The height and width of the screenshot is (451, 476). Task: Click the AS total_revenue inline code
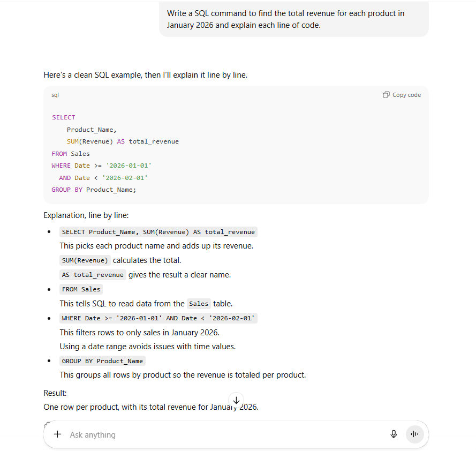click(x=93, y=274)
